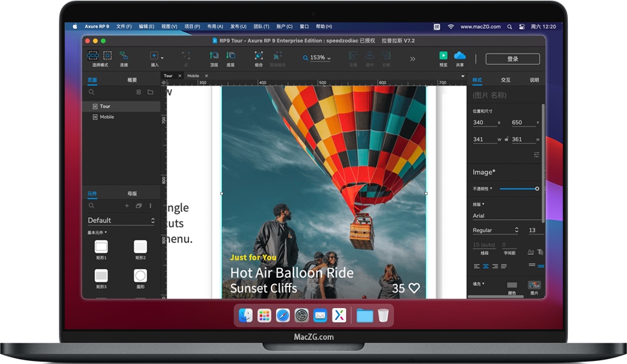627x364 pixels.
Task: Open Axure RP 9 from the Dock
Action: (339, 316)
